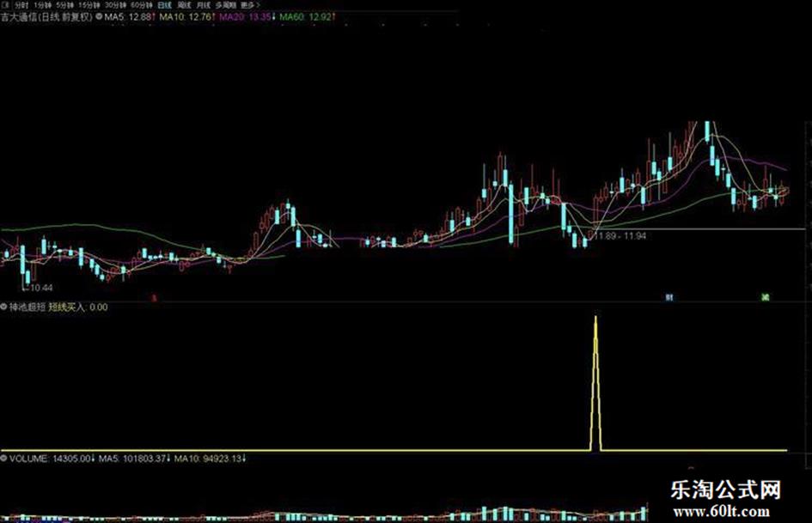Viewport: 812px width, 523px height.
Task: Click the MA10: 12.76 indicator value
Action: [x=187, y=16]
